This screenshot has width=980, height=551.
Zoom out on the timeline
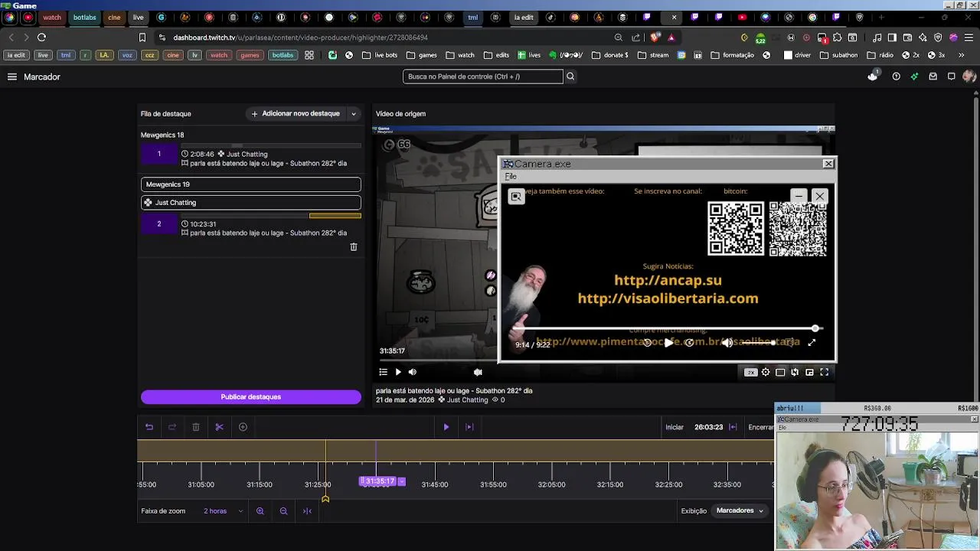click(284, 511)
